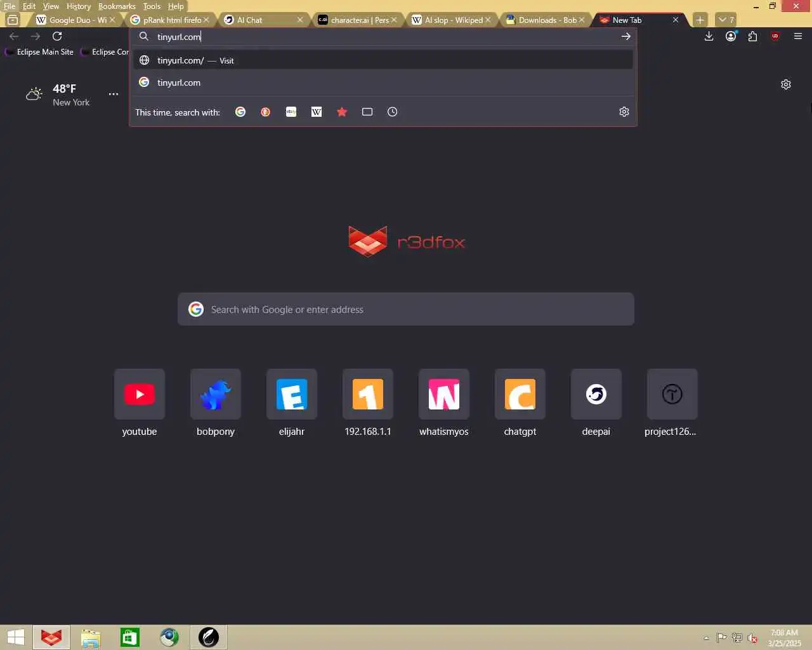812x650 pixels.
Task: Open the View menu
Action: tap(51, 6)
